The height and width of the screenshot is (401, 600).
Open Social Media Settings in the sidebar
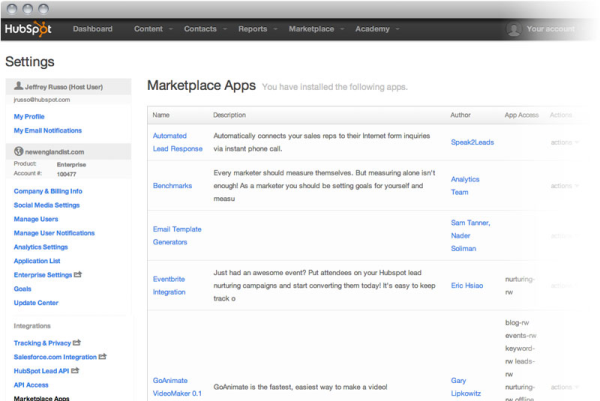pyautogui.click(x=47, y=205)
